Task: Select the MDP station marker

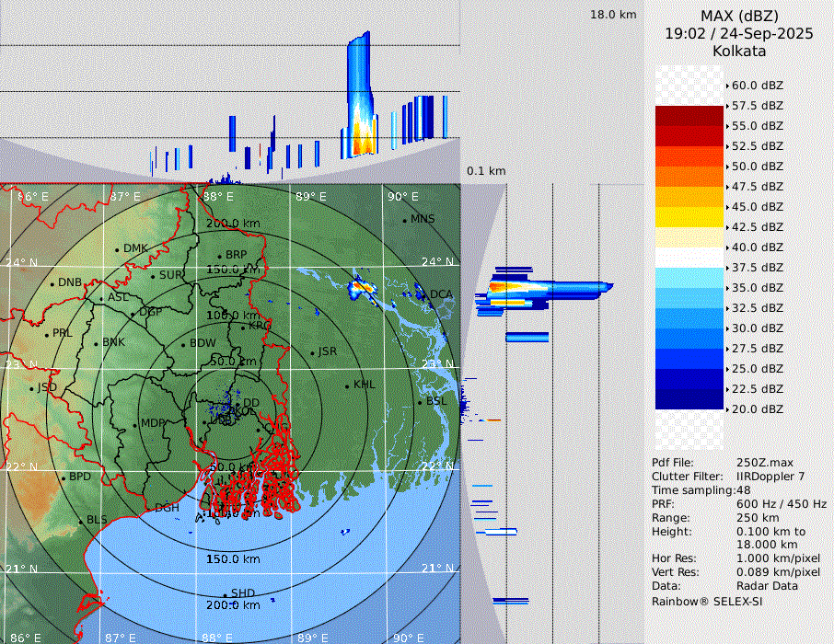Action: coord(135,424)
